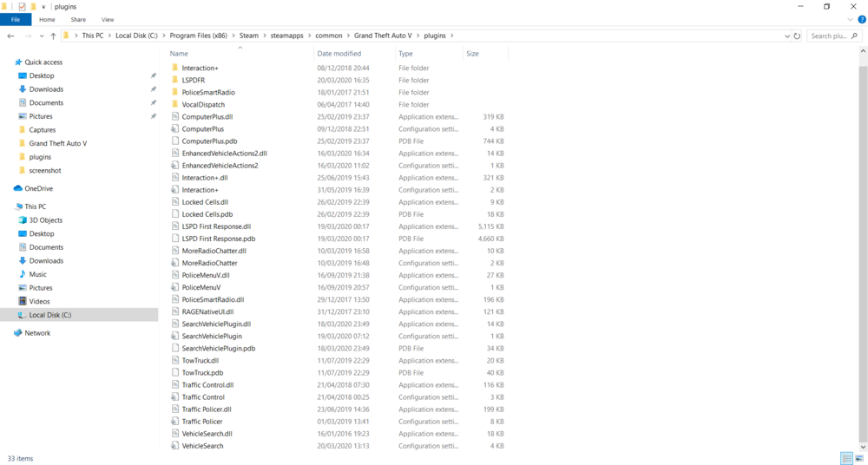The width and height of the screenshot is (868, 465).
Task: Select the Network icon in sidebar
Action: (x=18, y=333)
